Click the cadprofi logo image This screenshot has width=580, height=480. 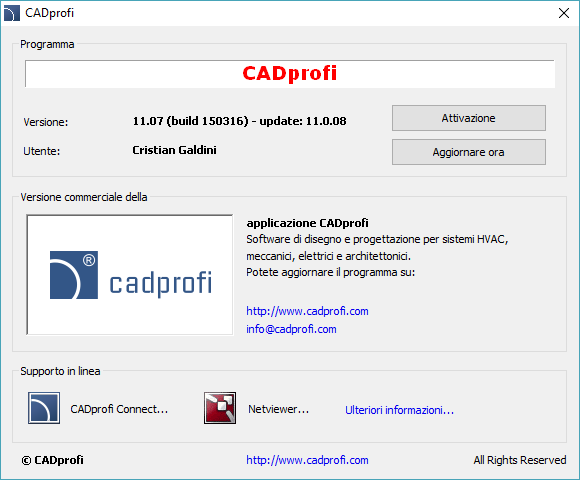130,275
